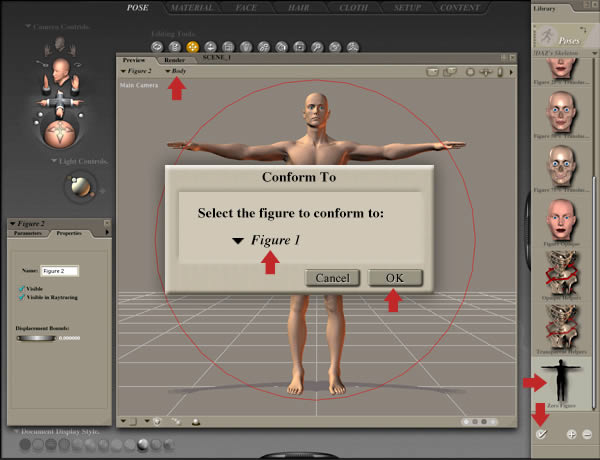The width and height of the screenshot is (600, 460).
Task: Open the Body actor dropdown
Action: point(176,71)
